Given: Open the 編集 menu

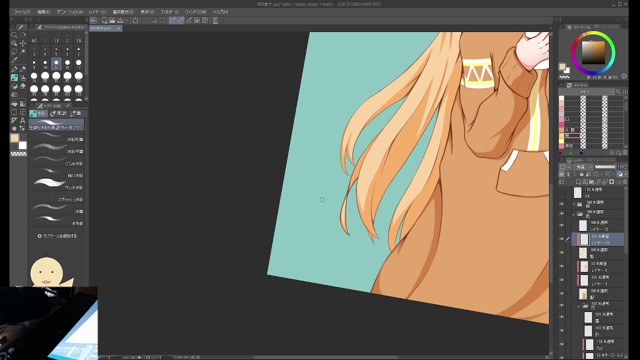Looking at the screenshot, I should 44,12.
